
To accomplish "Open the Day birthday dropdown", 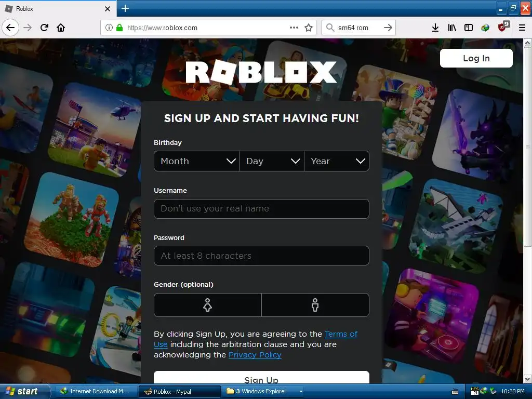I will pos(272,161).
